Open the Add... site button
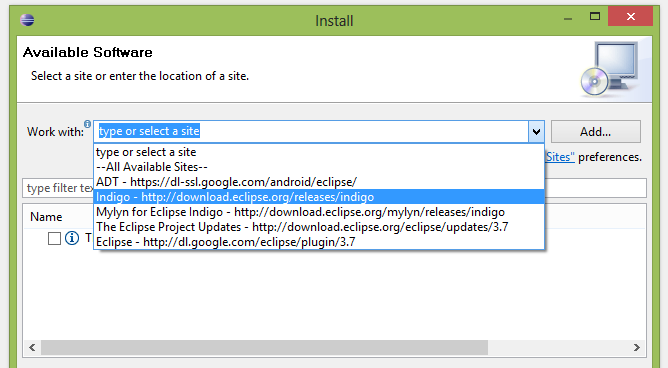The width and height of the screenshot is (668, 368). point(596,132)
